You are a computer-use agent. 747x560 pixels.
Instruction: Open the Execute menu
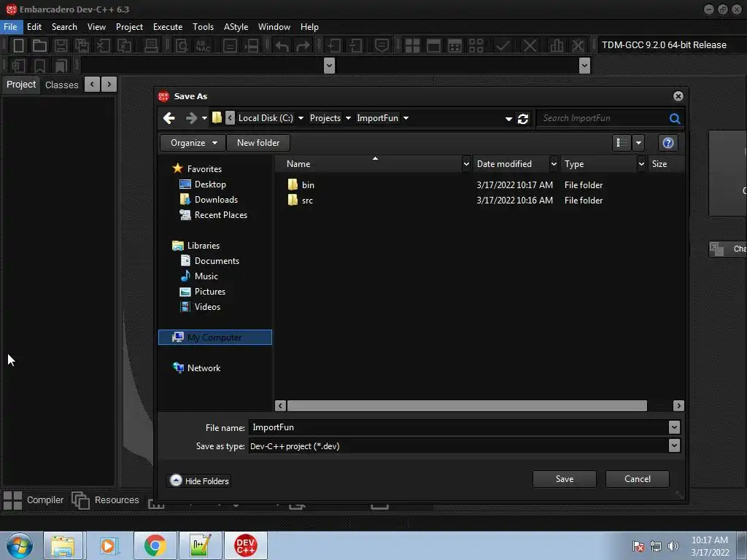(168, 27)
